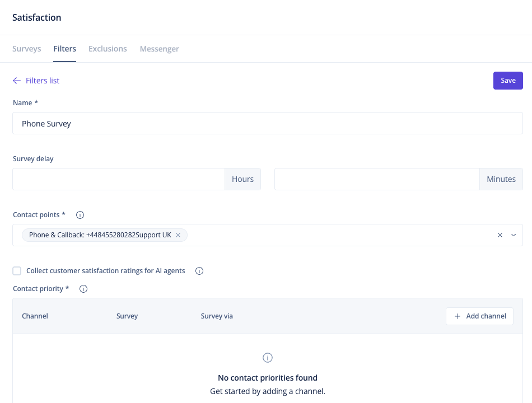
Task: Return to Filters list link
Action: (x=43, y=81)
